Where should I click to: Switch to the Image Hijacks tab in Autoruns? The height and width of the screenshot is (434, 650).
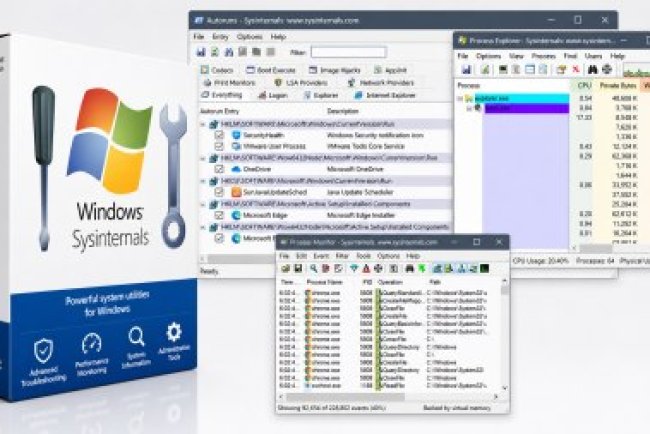coord(335,70)
